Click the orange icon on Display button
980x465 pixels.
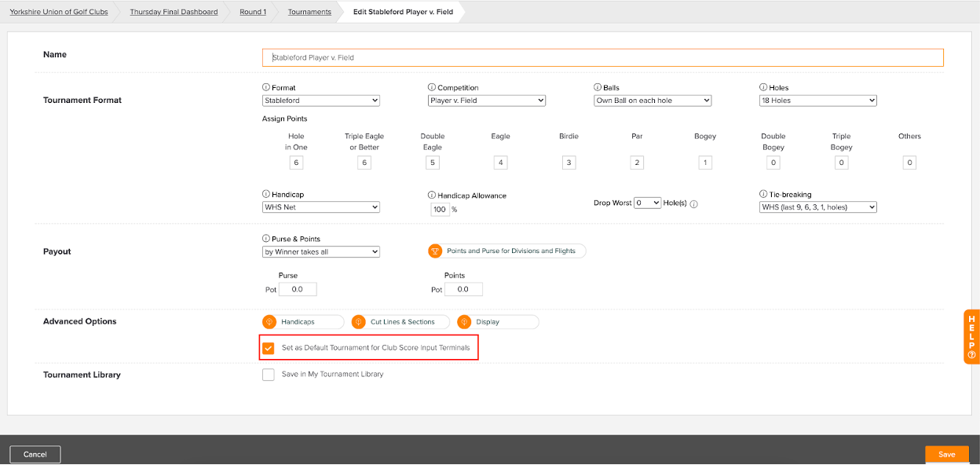[x=463, y=322]
